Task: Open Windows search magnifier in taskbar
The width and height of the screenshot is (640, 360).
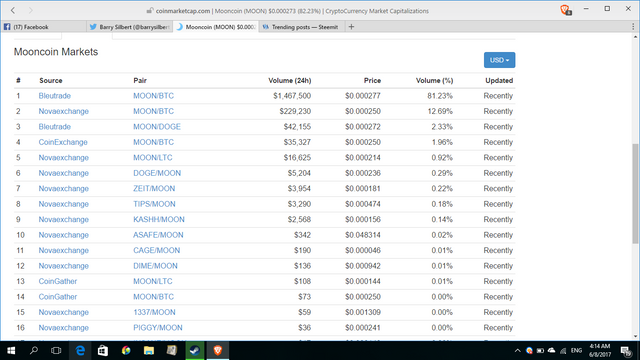Action: [34, 351]
